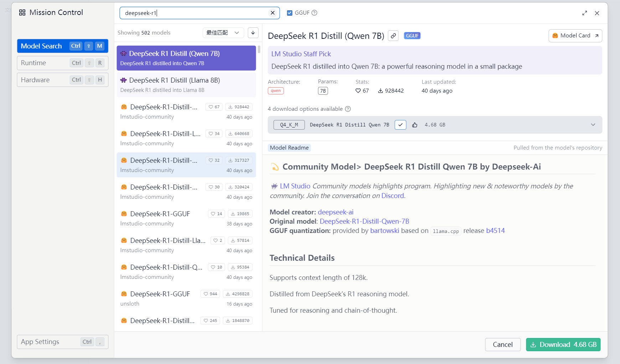This screenshot has width=620, height=364.
Task: Click the checkmark icon on Q4_K_M option
Action: pos(401,125)
